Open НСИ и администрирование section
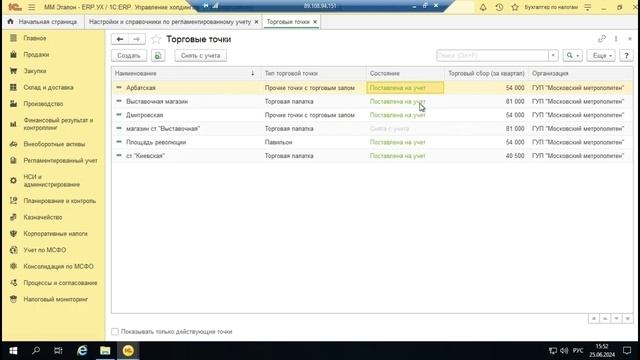Screen dimensions: 640x360 (x=51, y=180)
